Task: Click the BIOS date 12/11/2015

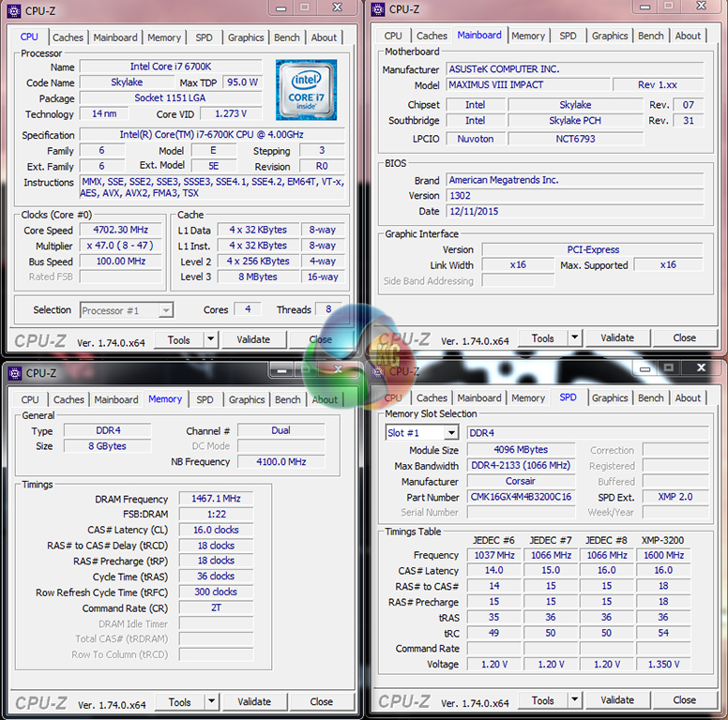Action: coord(575,211)
